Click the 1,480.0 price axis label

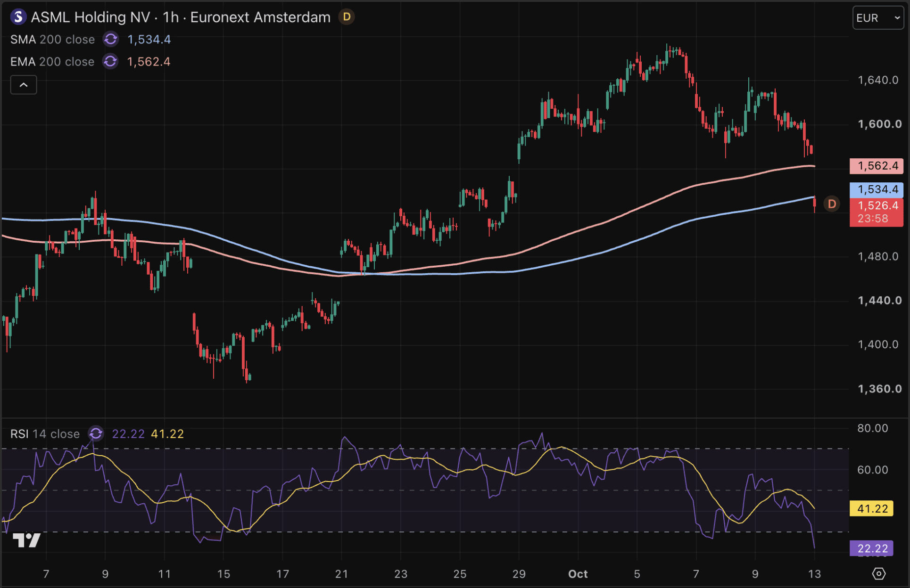click(x=878, y=257)
